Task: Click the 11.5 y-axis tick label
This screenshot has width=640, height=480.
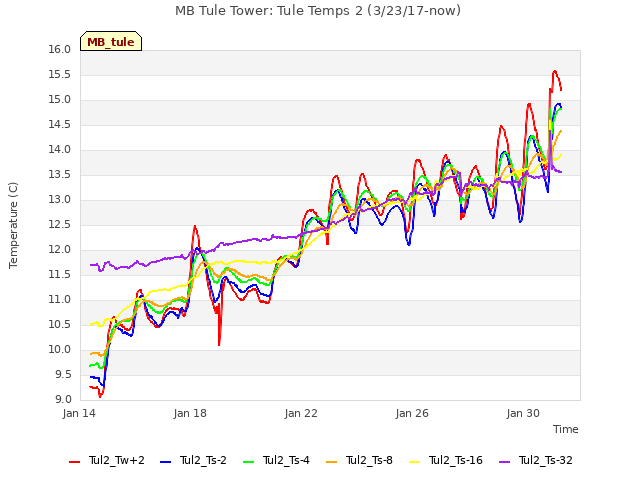Action: [x=60, y=275]
